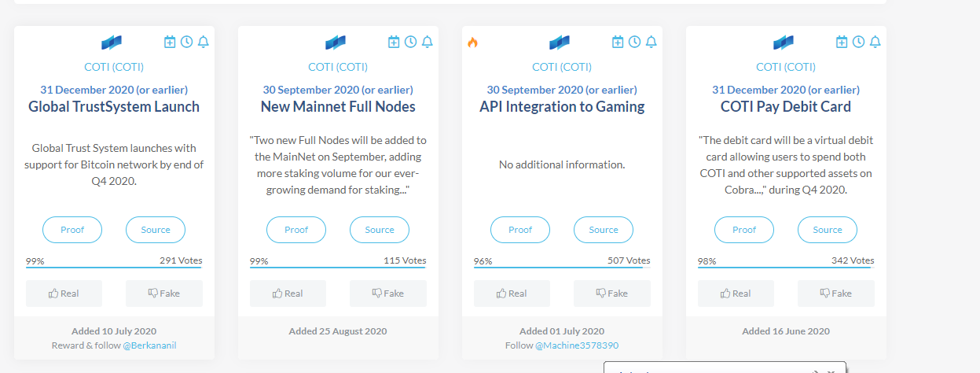Click bell icon on COTI Pay Debit Card card

[875, 42]
